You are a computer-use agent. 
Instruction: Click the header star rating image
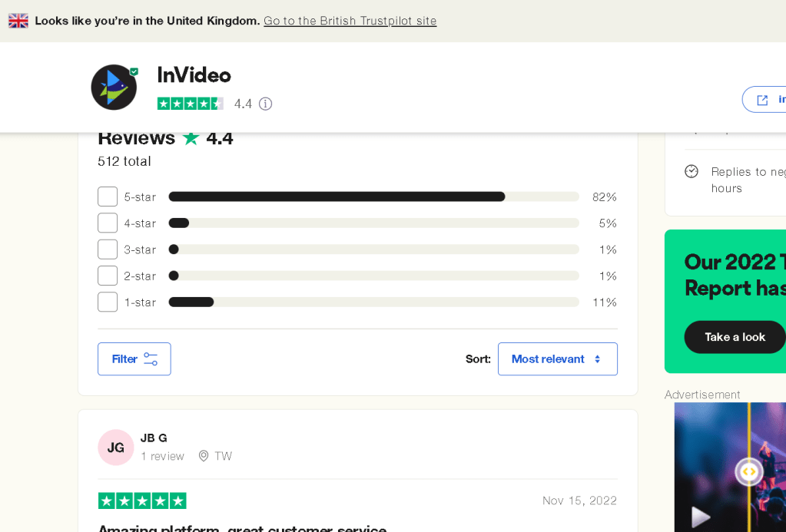click(x=190, y=104)
